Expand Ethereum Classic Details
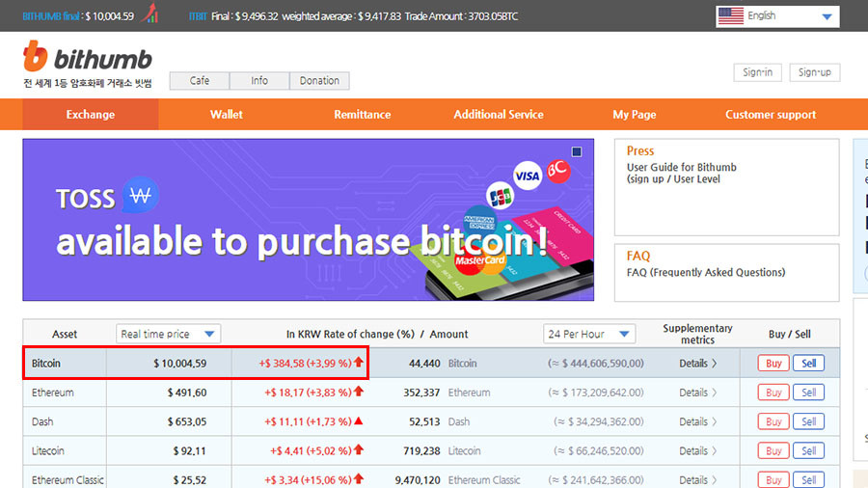The image size is (868, 488). point(698,479)
